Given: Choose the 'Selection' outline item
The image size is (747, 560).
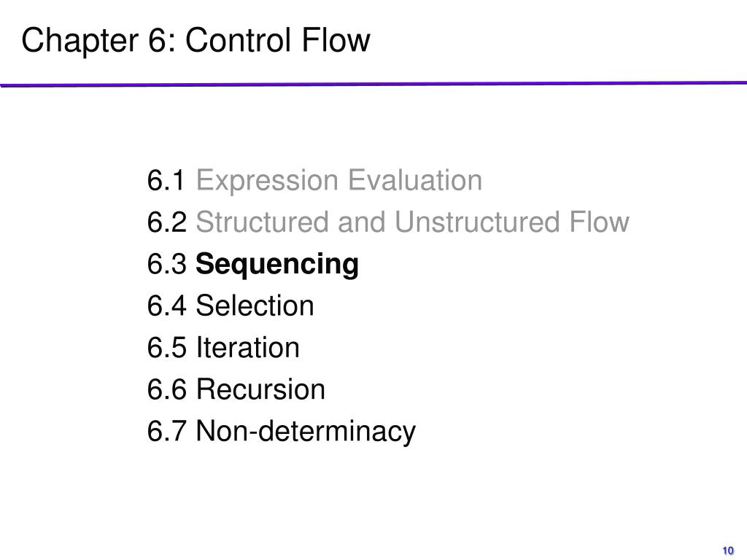Looking at the screenshot, I should (255, 306).
